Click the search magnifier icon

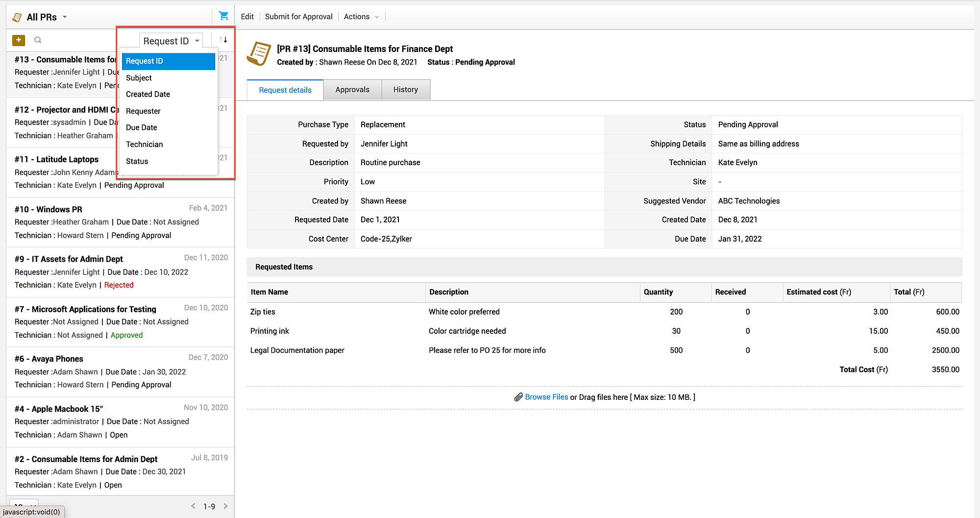(38, 40)
